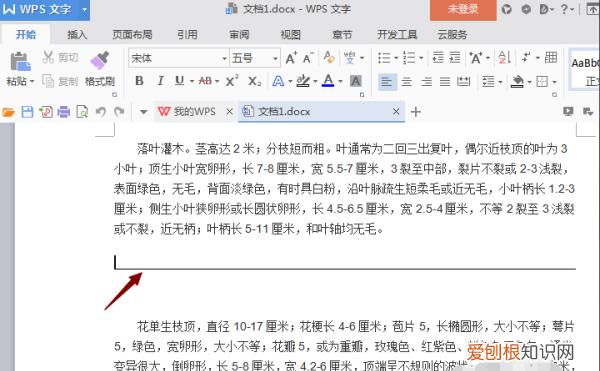The height and width of the screenshot is (371, 600).
Task: Click the 未登录 login button
Action: pos(463,10)
